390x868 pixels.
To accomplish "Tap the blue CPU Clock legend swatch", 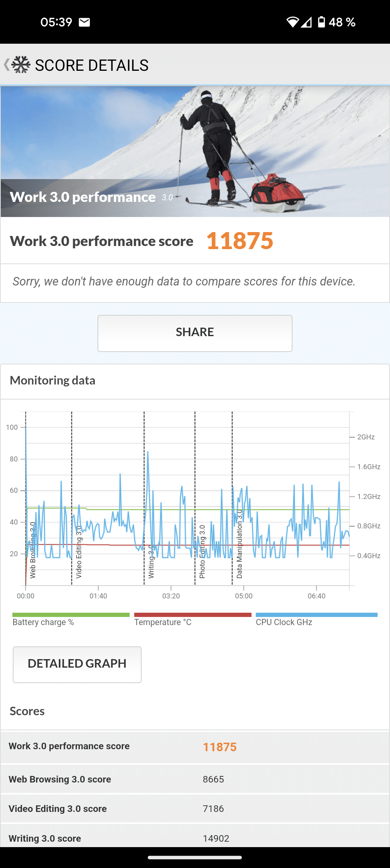I will click(x=316, y=615).
